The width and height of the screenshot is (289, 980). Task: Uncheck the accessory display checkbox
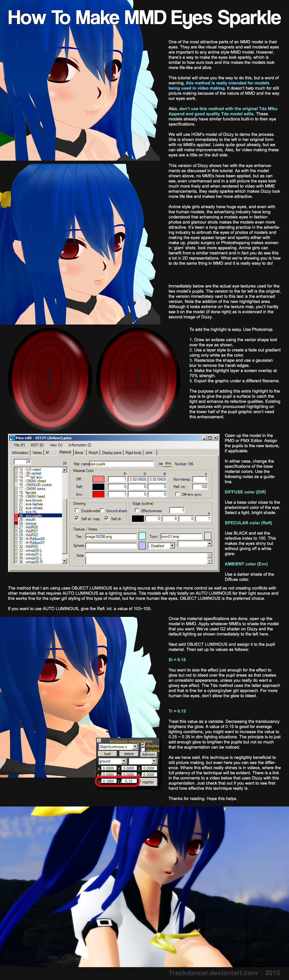(x=143, y=745)
